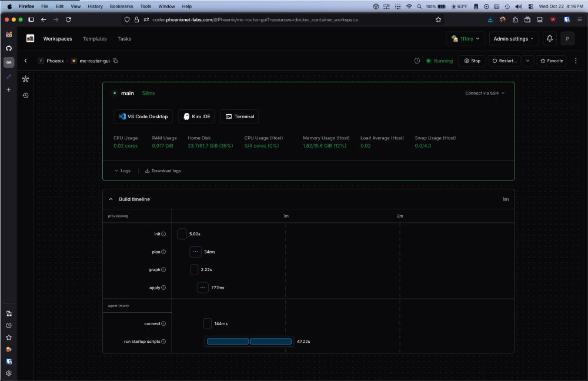Collapse the Build timeline panel
The height and width of the screenshot is (381, 588).
click(111, 199)
